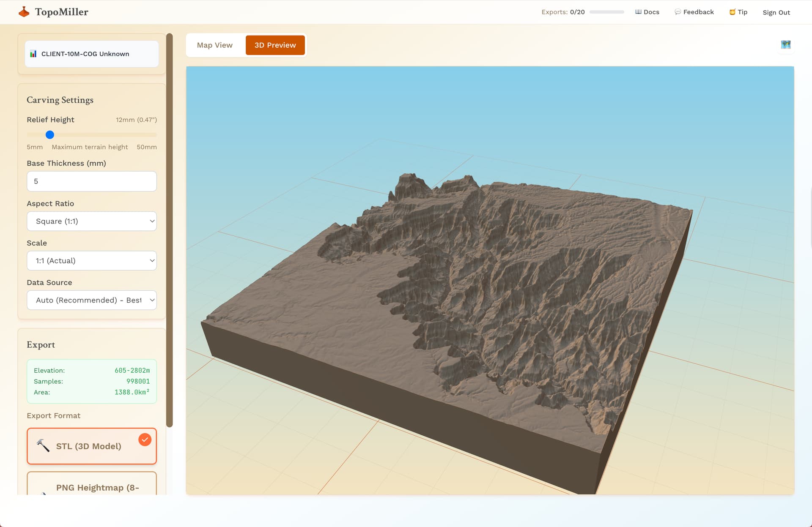The width and height of the screenshot is (812, 527).
Task: Click the Relief Height slider handle
Action: click(x=50, y=135)
